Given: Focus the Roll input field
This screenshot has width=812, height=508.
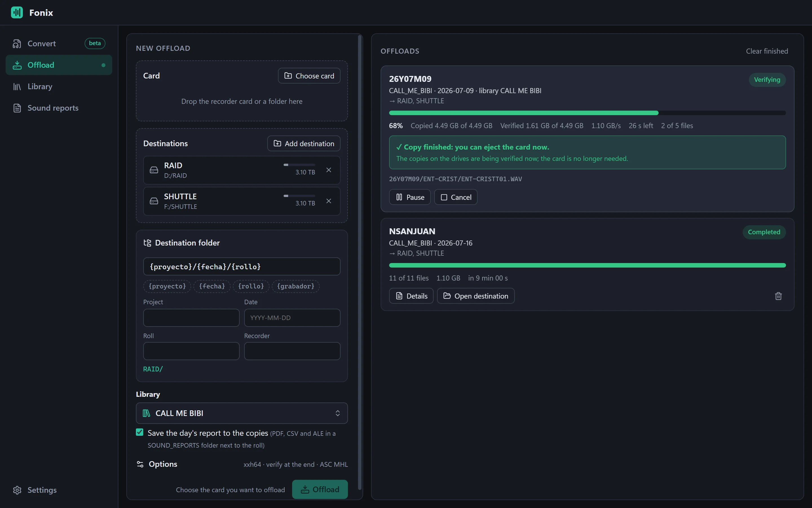Looking at the screenshot, I should pyautogui.click(x=191, y=351).
